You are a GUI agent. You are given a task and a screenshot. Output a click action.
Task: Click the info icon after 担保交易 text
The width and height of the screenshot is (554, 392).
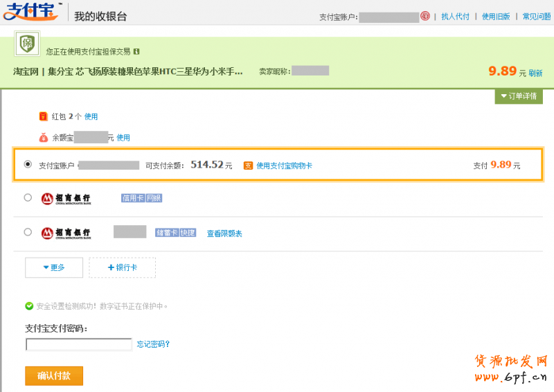click(x=136, y=51)
